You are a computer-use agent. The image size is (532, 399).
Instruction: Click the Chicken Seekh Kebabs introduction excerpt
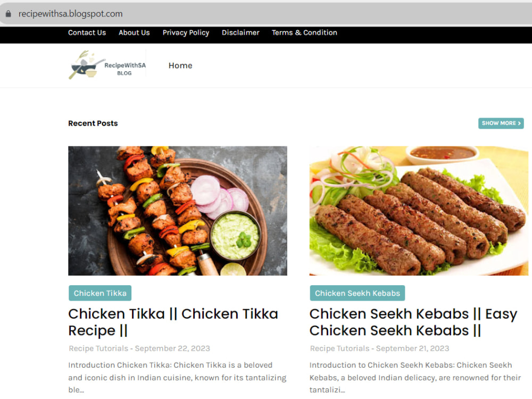(x=415, y=377)
